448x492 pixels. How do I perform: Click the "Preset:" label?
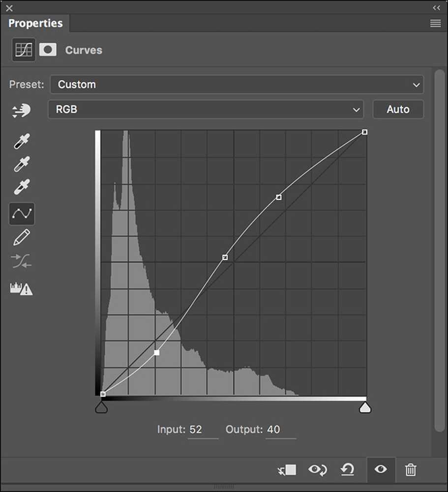pos(27,85)
